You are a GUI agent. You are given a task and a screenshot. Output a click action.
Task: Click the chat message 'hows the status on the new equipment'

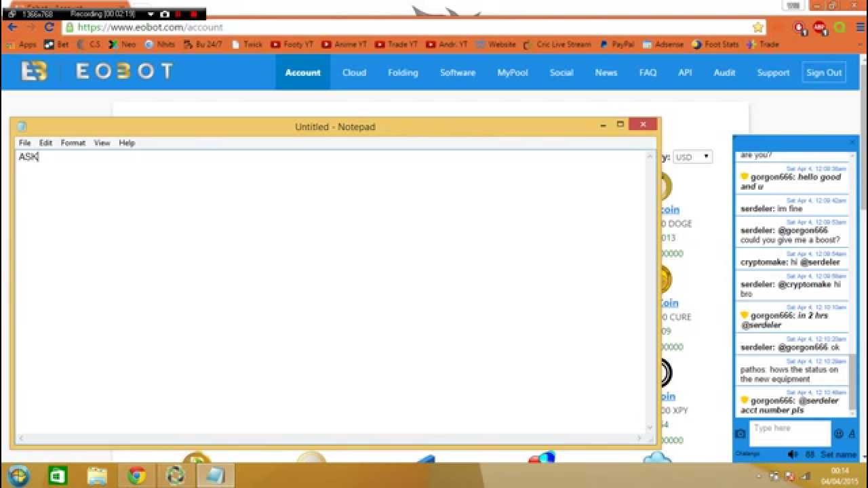[x=789, y=374]
